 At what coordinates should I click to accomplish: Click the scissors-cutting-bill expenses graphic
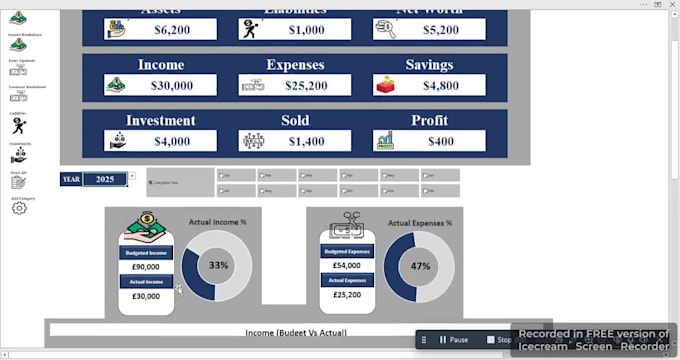coord(347,226)
